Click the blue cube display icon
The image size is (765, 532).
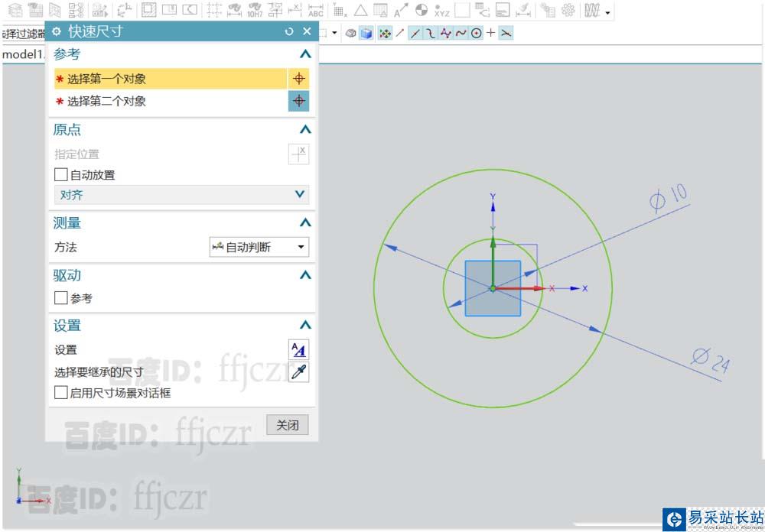pos(366,33)
